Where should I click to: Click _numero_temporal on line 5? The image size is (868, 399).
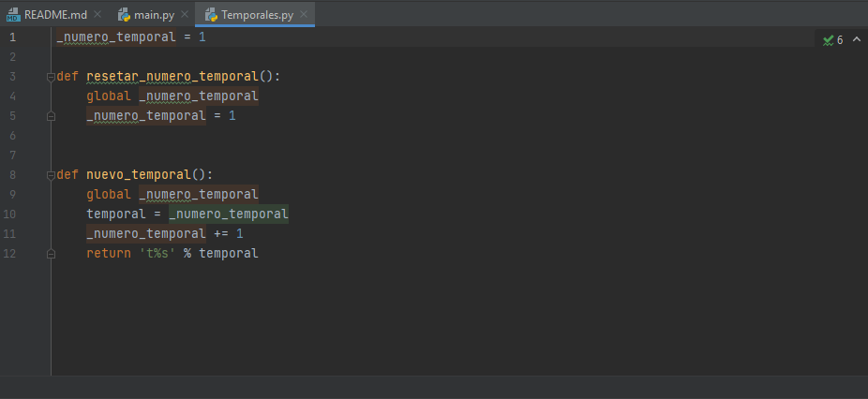click(x=146, y=115)
